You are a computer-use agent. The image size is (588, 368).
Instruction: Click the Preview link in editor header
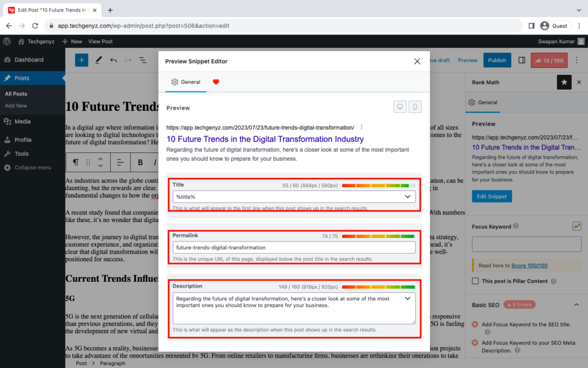pos(467,60)
